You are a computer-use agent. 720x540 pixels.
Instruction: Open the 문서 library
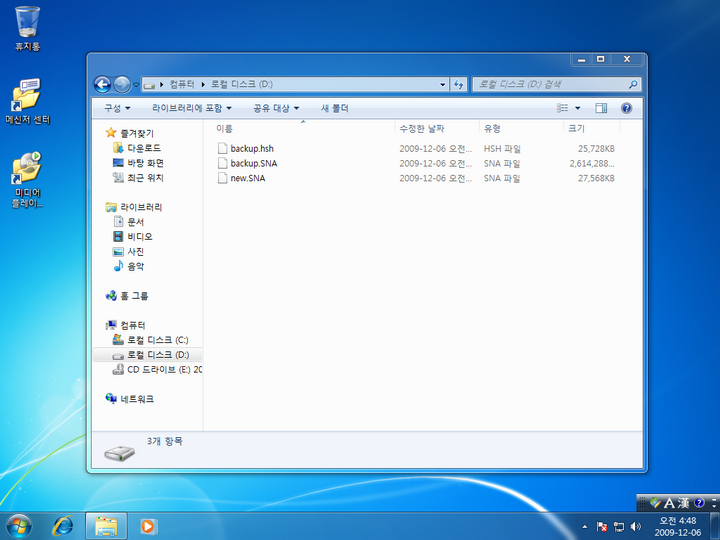click(x=135, y=222)
